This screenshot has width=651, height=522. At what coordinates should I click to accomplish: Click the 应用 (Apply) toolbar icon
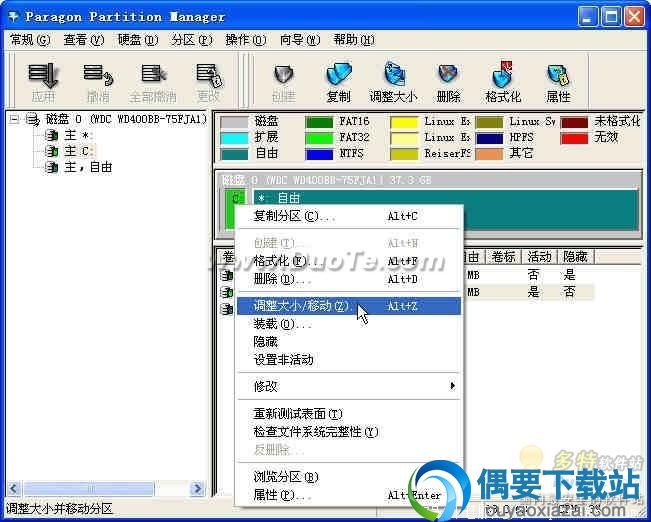43,76
